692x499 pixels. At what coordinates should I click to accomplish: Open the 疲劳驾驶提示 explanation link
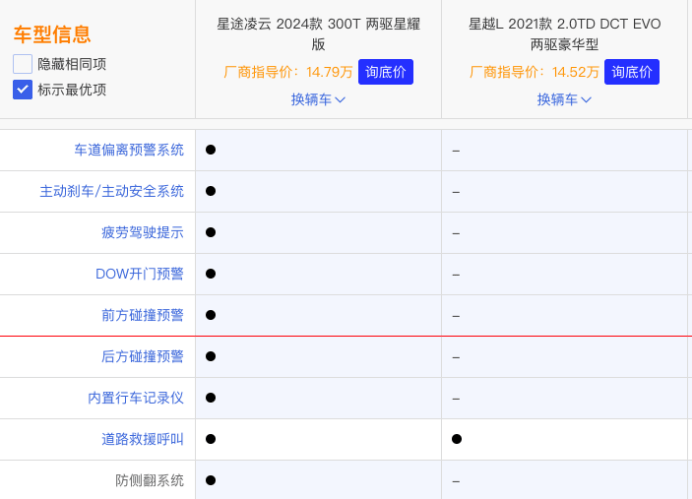142,232
